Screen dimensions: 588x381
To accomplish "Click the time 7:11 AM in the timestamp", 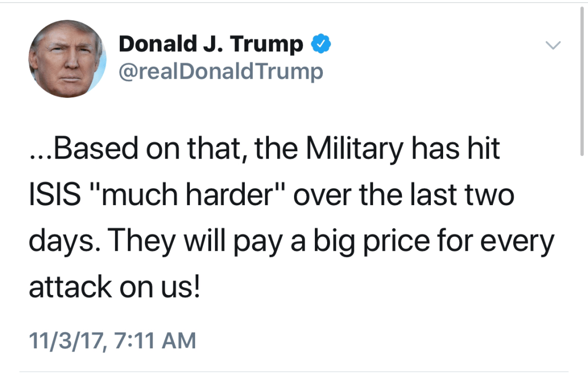I will coord(156,340).
